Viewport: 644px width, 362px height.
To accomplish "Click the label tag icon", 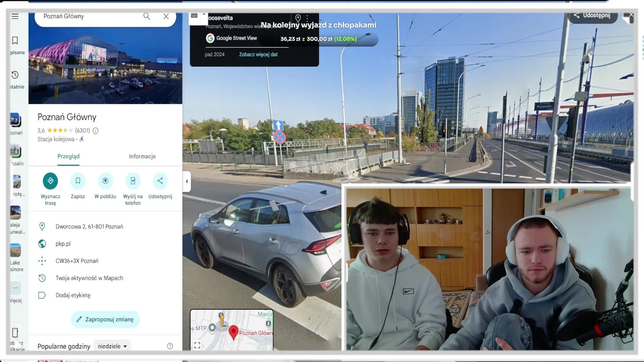I will [x=42, y=295].
